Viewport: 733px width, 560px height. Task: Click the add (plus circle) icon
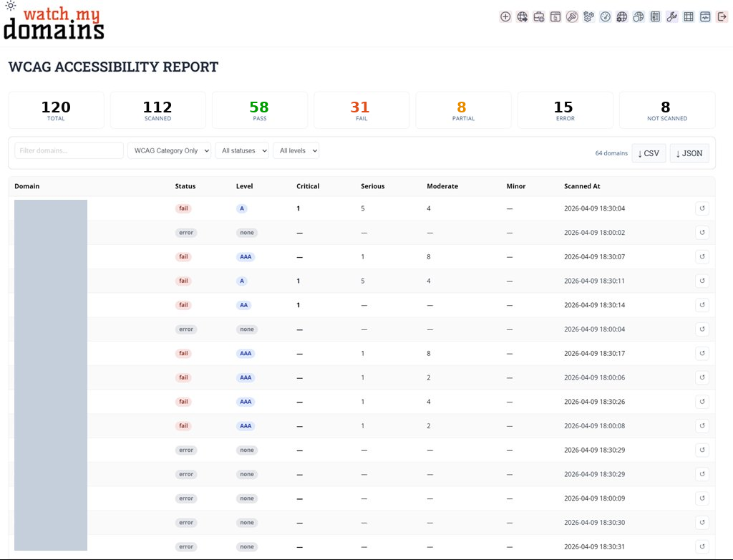click(505, 16)
